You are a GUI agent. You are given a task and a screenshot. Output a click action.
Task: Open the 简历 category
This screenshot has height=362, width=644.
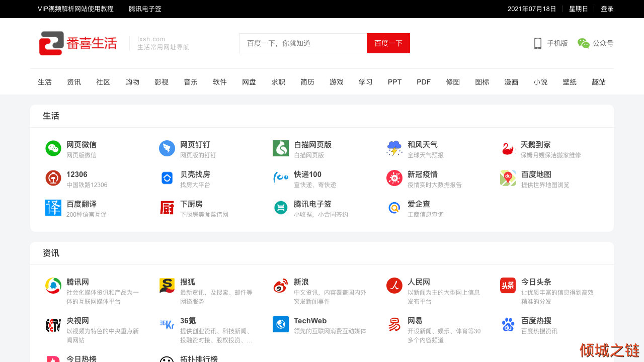click(x=307, y=82)
